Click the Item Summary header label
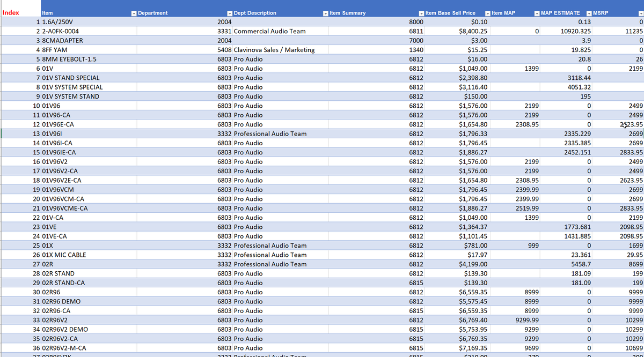Viewport: 644px width, 357px height. click(348, 13)
